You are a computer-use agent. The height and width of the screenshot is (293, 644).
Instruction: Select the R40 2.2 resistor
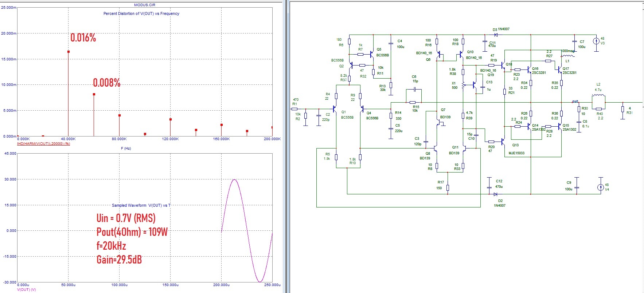click(598, 108)
